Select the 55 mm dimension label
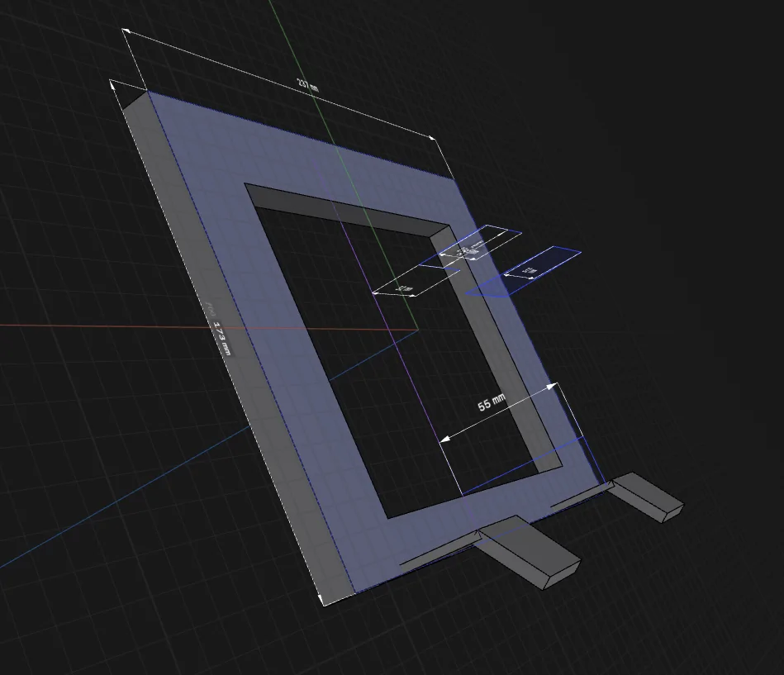This screenshot has height=675, width=784. [x=491, y=402]
